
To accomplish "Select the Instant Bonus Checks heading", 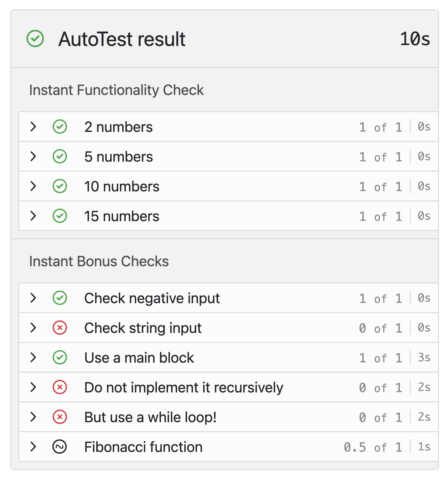I will coord(99,261).
